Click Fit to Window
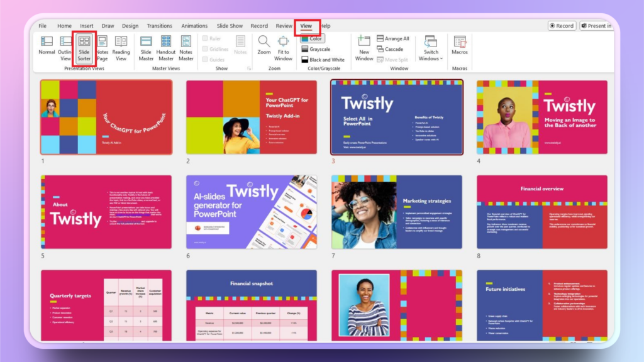644x362 pixels. click(x=283, y=48)
